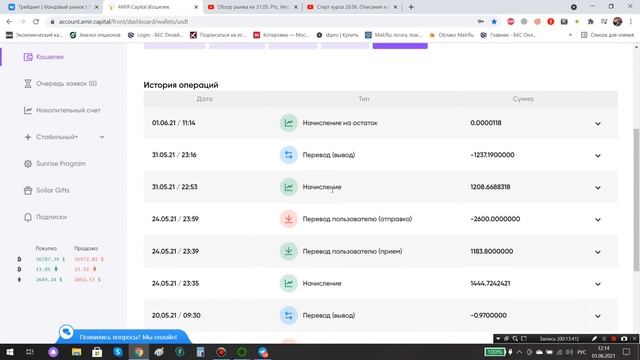This screenshot has height=360, width=640.
Task: Click the amount 1444.7242421
Action: (490, 283)
